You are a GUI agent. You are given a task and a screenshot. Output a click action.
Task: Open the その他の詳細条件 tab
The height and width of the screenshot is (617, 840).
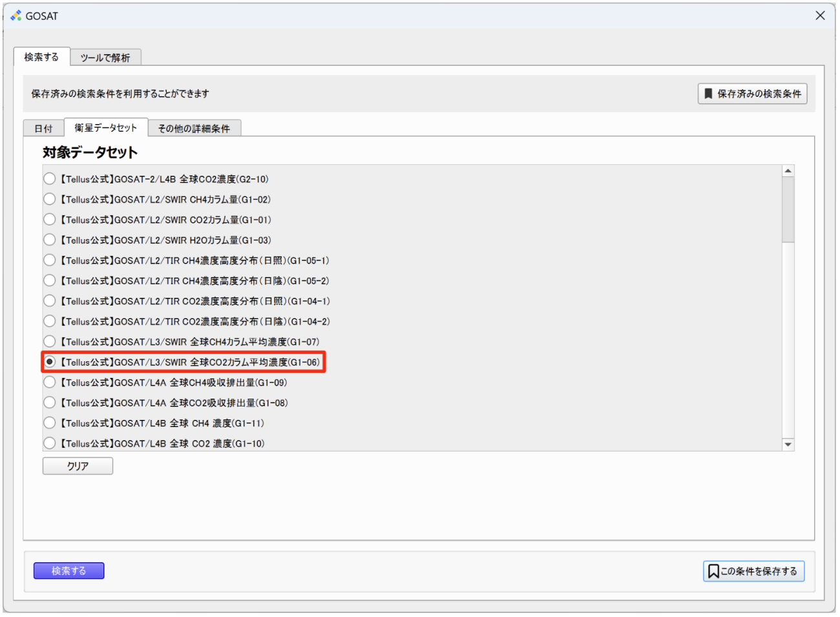point(194,129)
